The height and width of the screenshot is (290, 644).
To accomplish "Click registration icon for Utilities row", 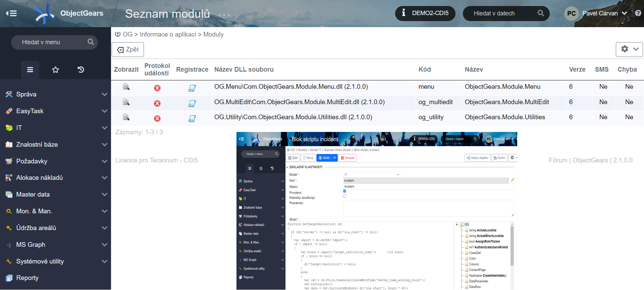I will tap(192, 119).
